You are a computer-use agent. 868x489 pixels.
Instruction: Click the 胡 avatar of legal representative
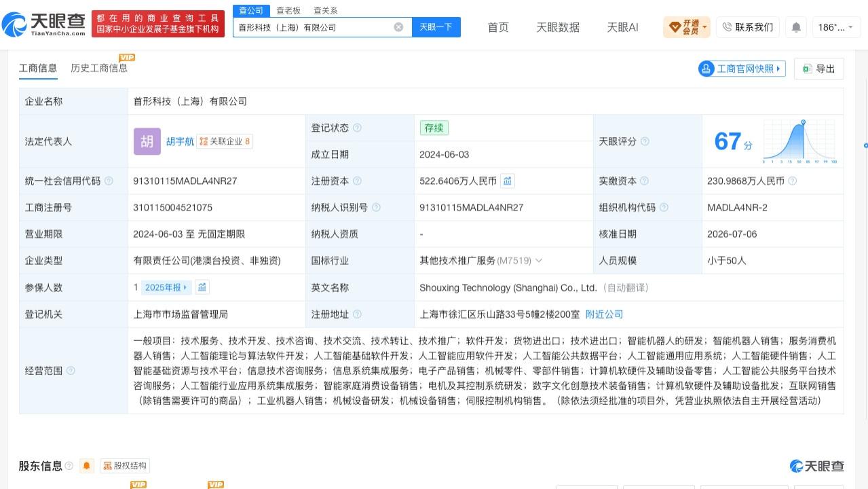[147, 141]
